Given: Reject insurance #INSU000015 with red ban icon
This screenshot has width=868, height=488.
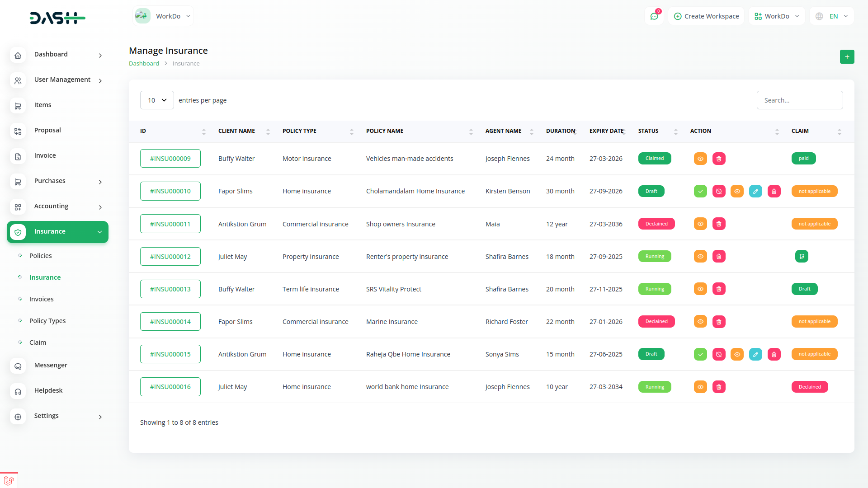Looking at the screenshot, I should (x=719, y=355).
